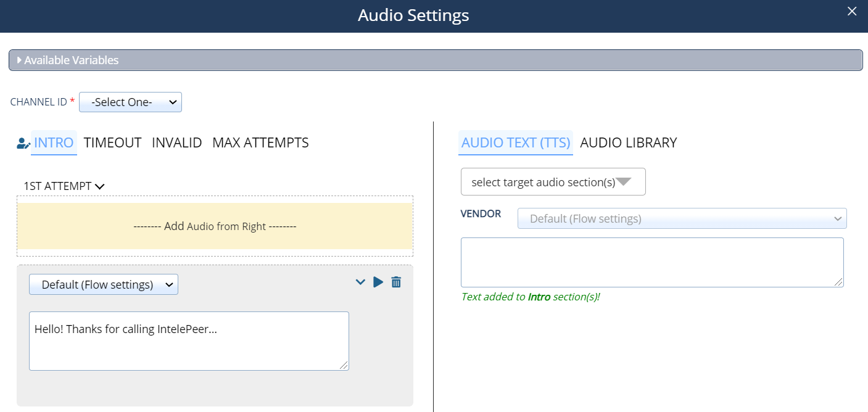Delete the intro audio with trash icon
868x412 pixels.
pos(396,282)
